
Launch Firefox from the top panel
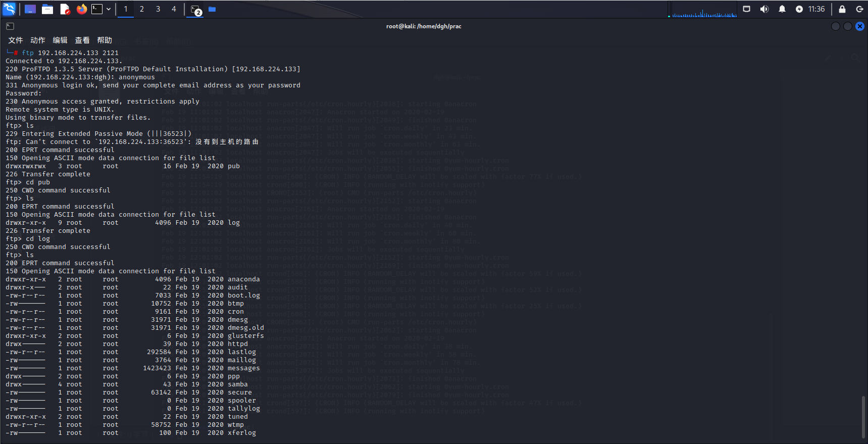81,9
